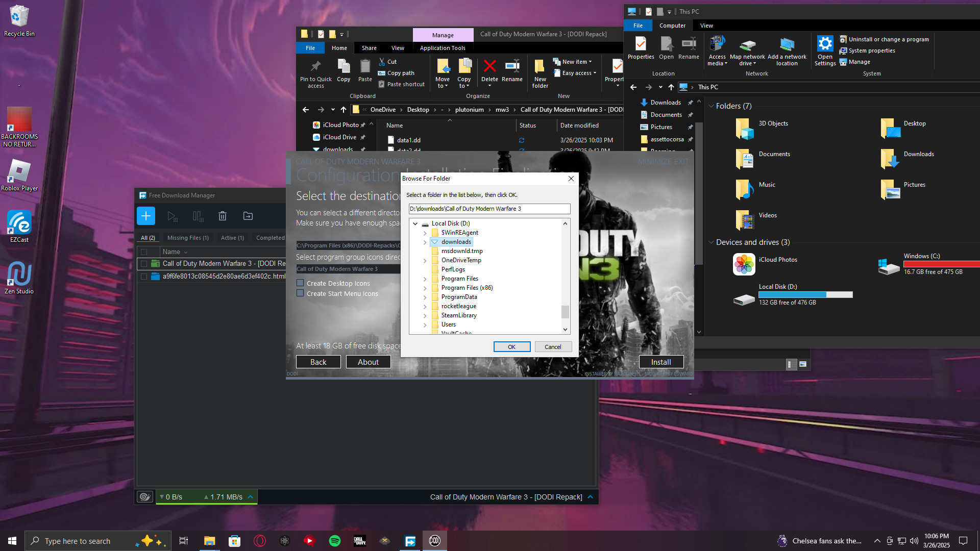This screenshot has height=551, width=980.
Task: Switch to Missing Files filter tab
Action: (x=188, y=238)
